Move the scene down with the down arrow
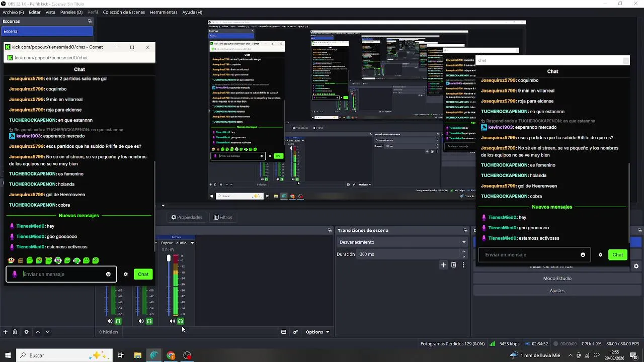Screen dimensions: 644x362 [x=48, y=332]
